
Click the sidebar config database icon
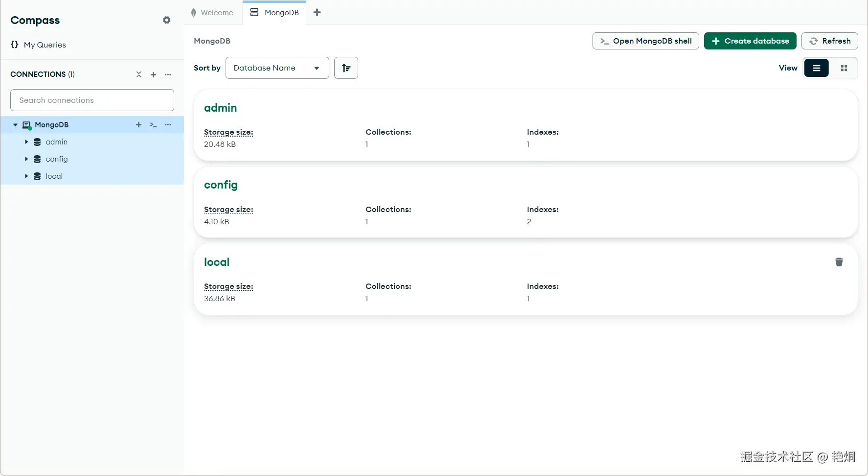[37, 159]
